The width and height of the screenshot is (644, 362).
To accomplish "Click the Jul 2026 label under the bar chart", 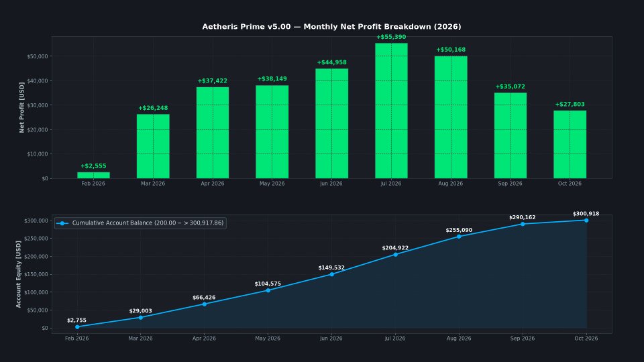I will (x=391, y=184).
